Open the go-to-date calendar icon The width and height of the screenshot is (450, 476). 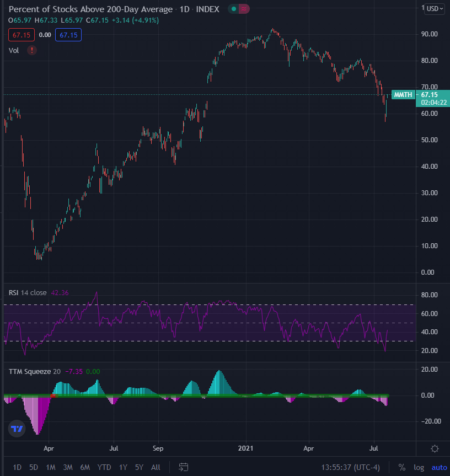183,467
